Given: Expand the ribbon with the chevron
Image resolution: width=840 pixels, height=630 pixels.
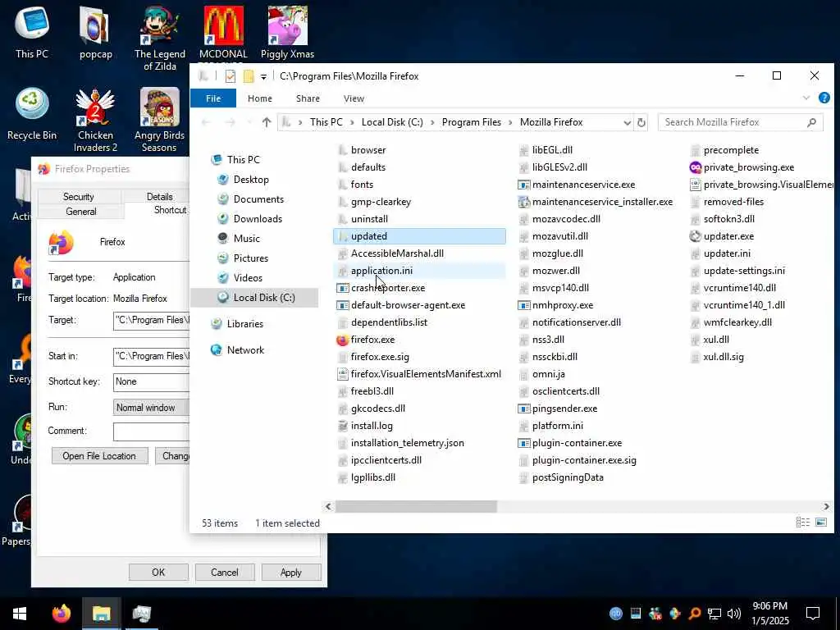Looking at the screenshot, I should click(806, 98).
